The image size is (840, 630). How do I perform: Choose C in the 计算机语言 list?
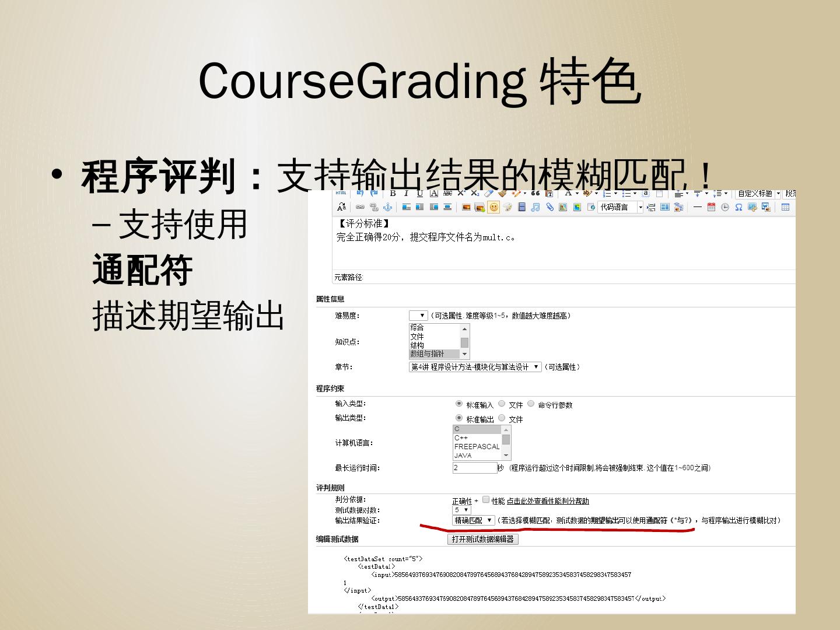(x=477, y=429)
